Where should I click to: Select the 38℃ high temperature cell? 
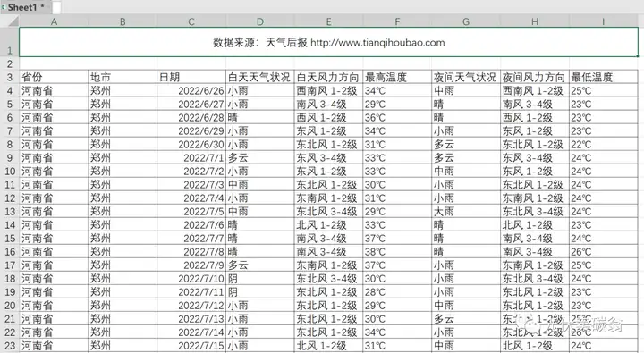397,252
